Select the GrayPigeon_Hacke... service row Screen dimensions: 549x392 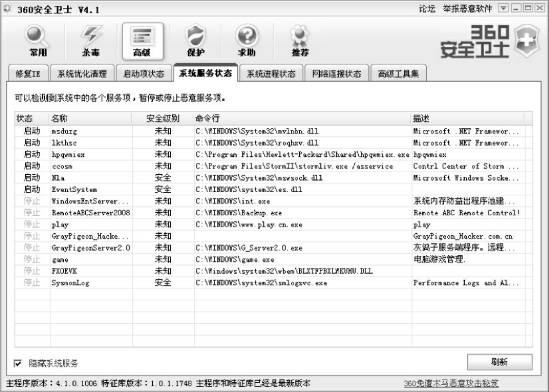(274, 236)
